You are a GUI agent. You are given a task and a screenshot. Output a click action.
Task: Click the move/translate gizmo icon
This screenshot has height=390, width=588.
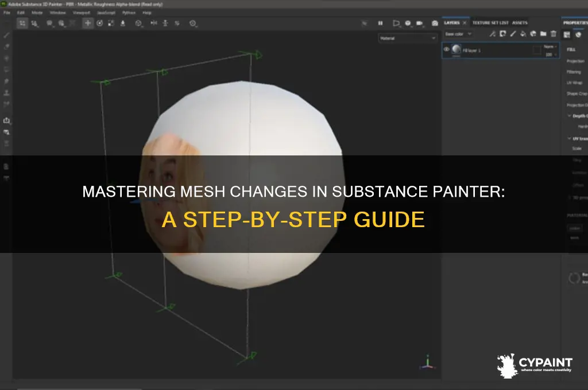(x=88, y=23)
